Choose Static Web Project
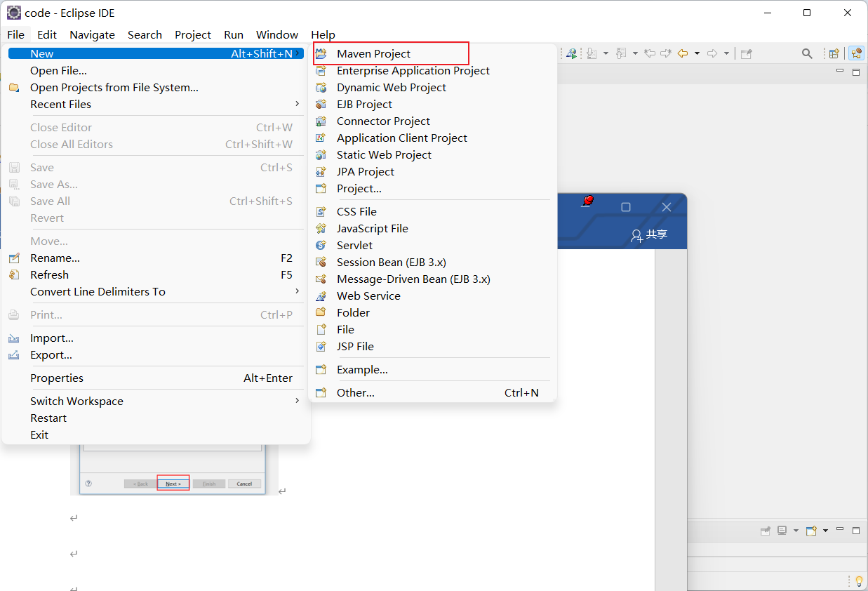 [x=433, y=154]
